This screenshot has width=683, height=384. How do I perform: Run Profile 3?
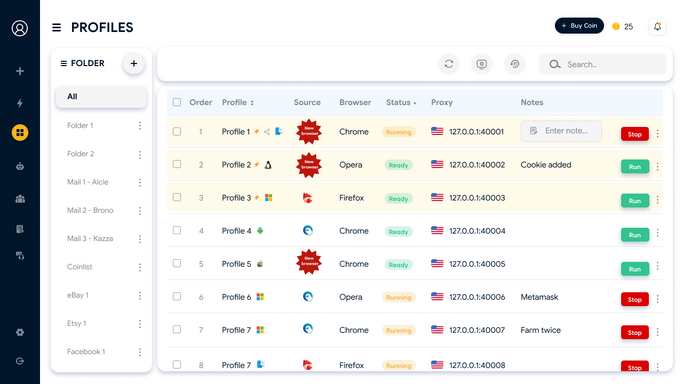(x=635, y=201)
